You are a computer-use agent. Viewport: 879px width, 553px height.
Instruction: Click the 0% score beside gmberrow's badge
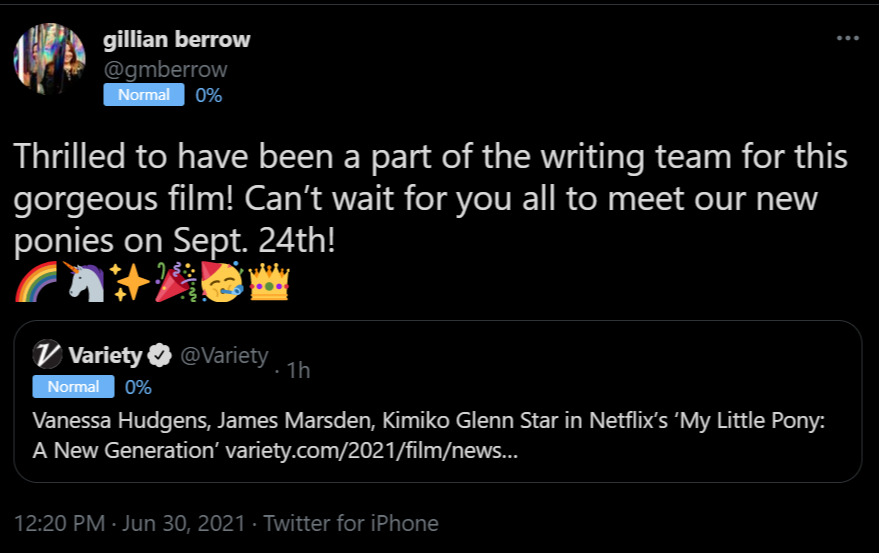tap(209, 96)
